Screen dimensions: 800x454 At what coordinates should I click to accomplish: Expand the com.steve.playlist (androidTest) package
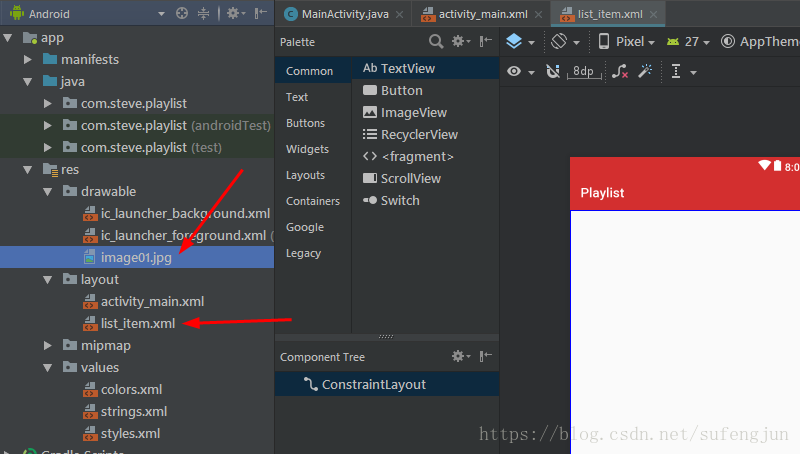tap(47, 125)
